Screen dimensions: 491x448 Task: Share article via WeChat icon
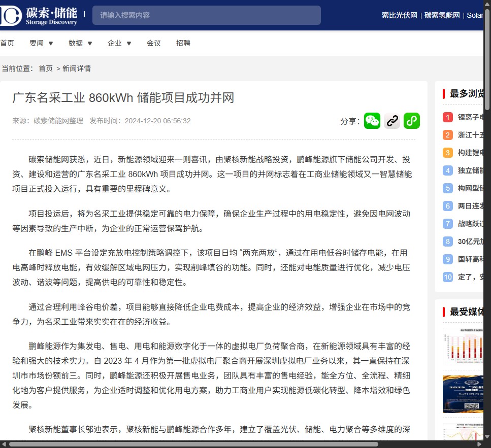(x=372, y=121)
